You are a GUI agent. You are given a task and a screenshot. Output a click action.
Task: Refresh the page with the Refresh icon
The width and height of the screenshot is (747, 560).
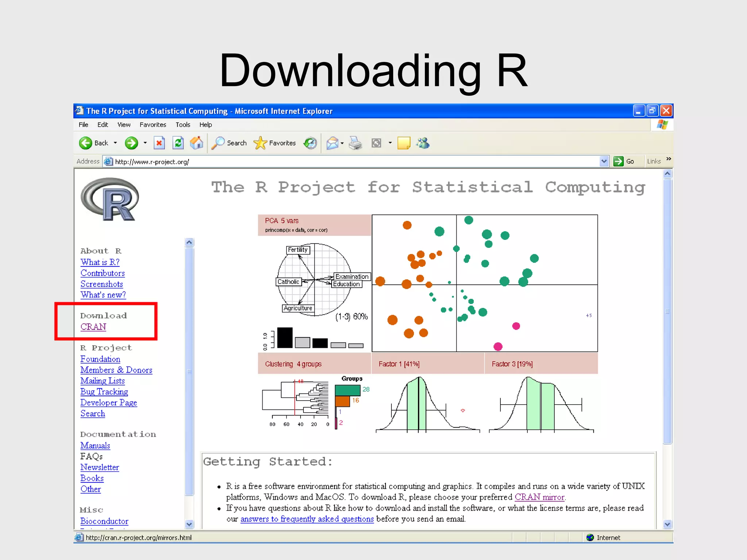point(178,143)
